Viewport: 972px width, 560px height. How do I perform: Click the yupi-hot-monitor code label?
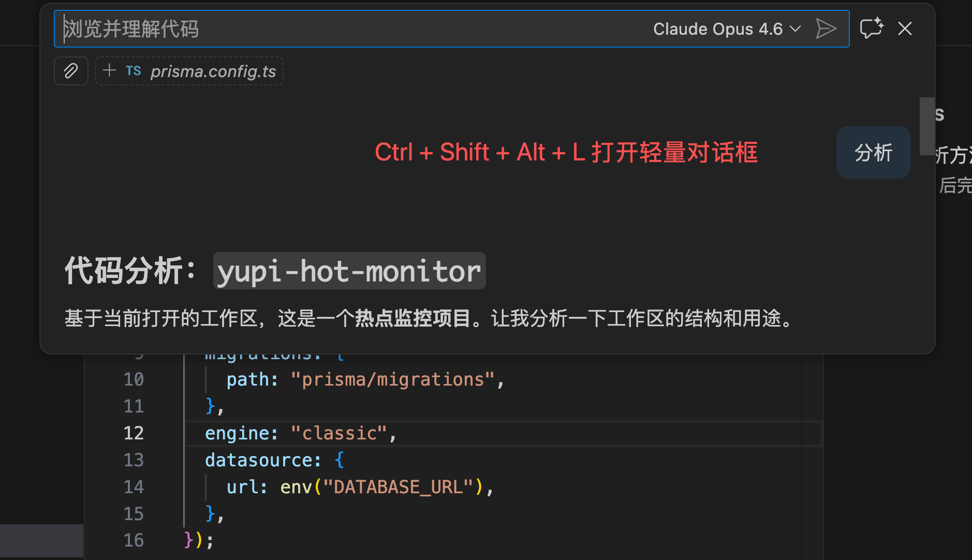pos(349,271)
